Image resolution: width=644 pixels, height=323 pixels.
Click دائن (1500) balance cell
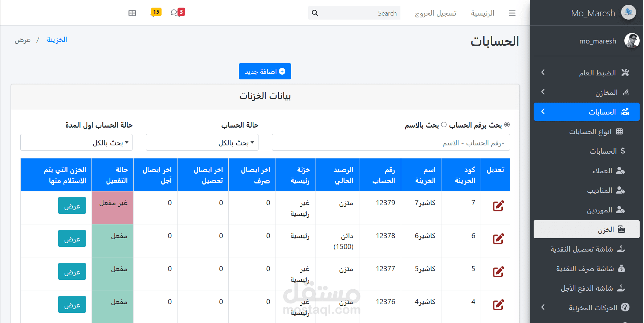[x=337, y=241]
